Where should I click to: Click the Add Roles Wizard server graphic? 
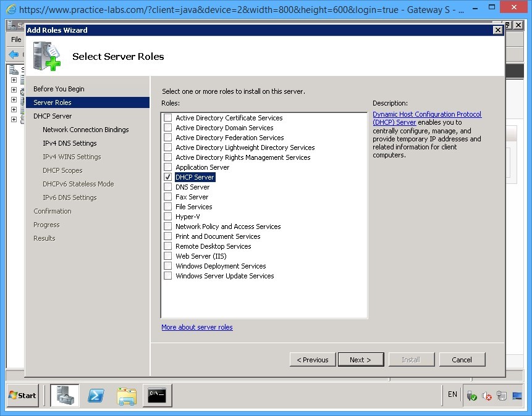(46, 56)
